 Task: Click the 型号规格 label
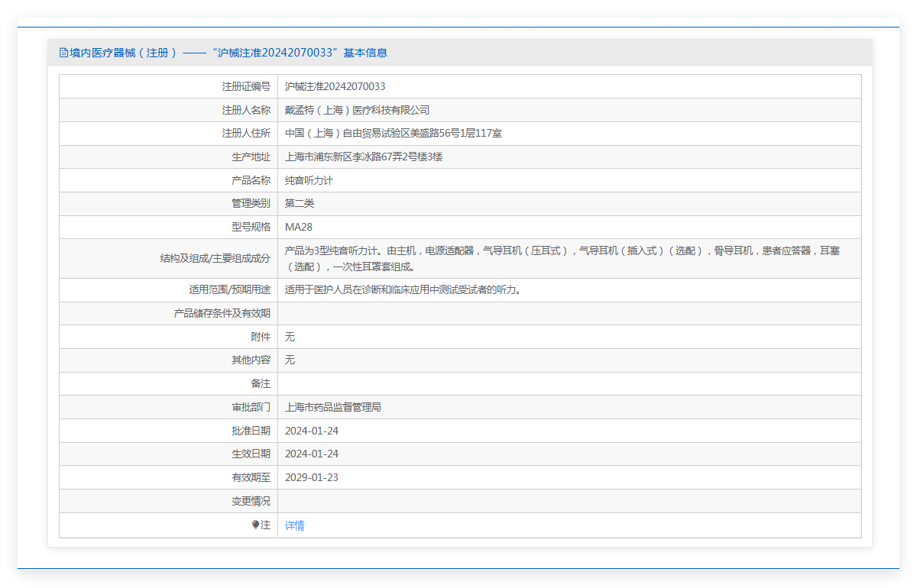pos(251,227)
